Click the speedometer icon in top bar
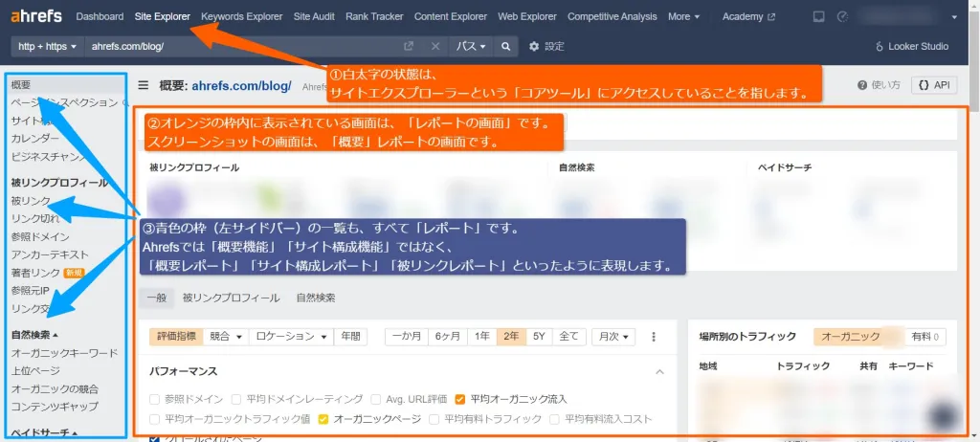Screen dimensions: 980x442 click(842, 17)
